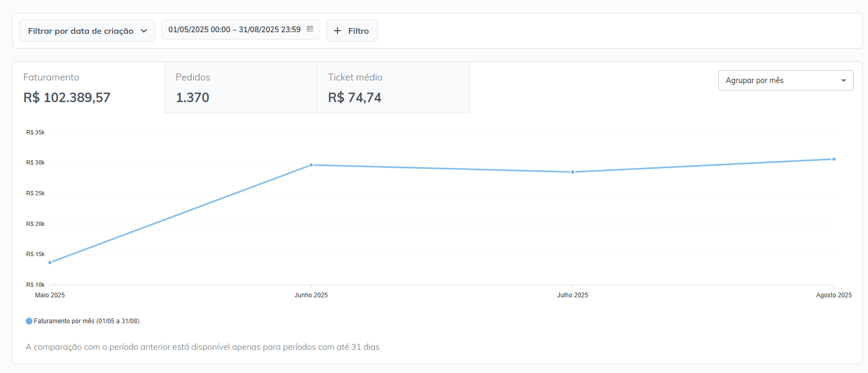The image size is (868, 373).
Task: Open the Filtrar por data de criação dropdown
Action: 87,31
